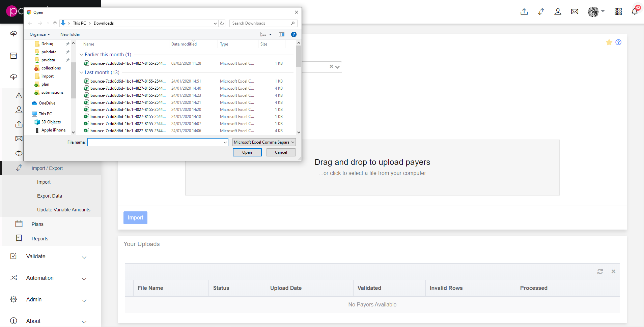Open Plans in the sidebar

pyautogui.click(x=37, y=224)
